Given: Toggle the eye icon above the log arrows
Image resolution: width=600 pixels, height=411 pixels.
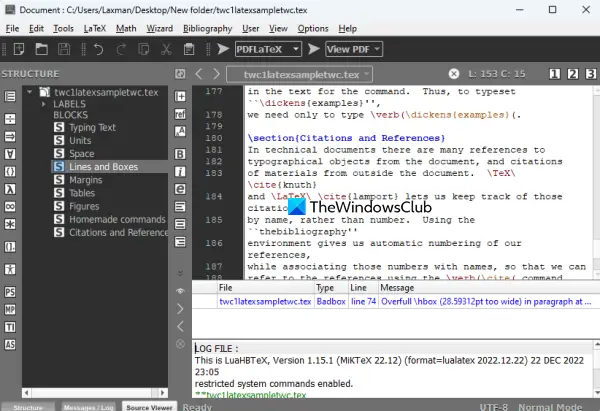Looking at the screenshot, I should [x=180, y=291].
